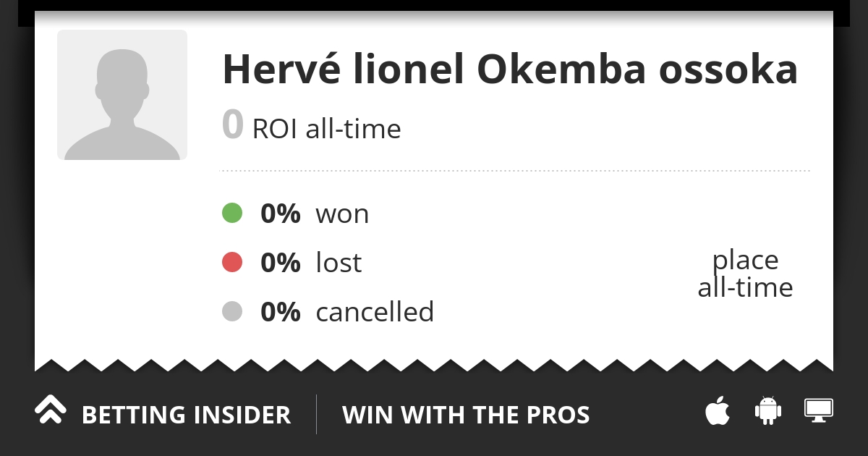Click the 0% value beside won
This screenshot has width=868, height=456.
tap(281, 214)
